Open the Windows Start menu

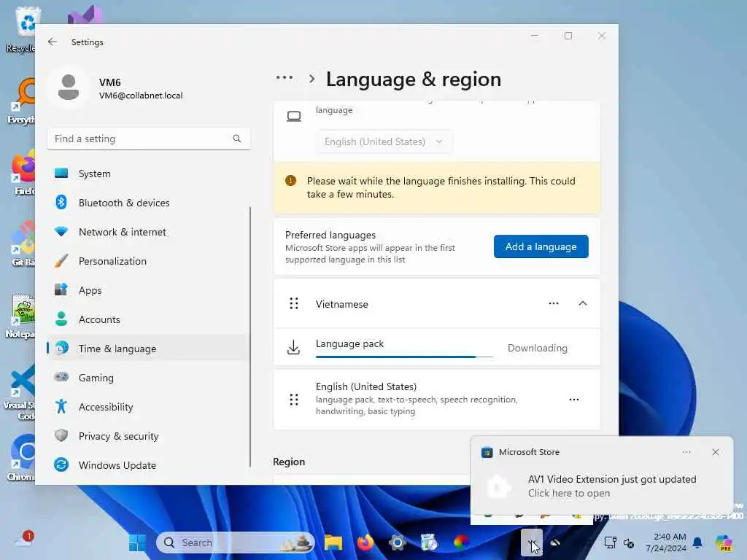pos(138,542)
